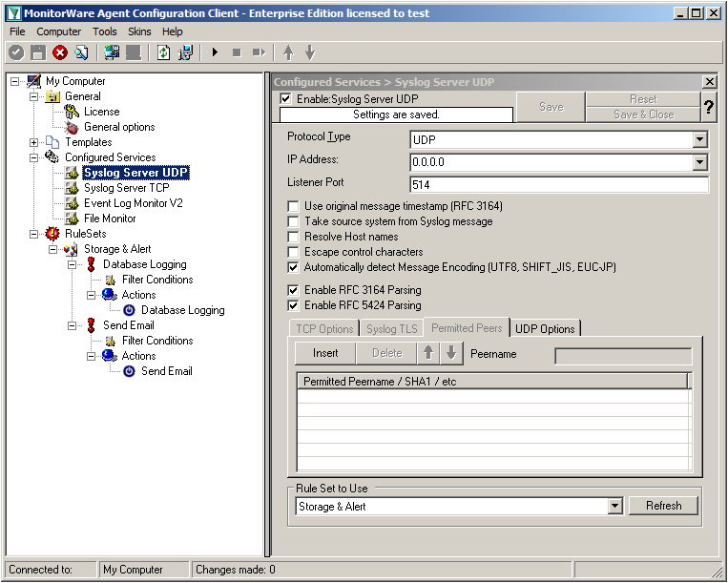Click the red X cancel toolbar icon
728x583 pixels.
tap(60, 52)
